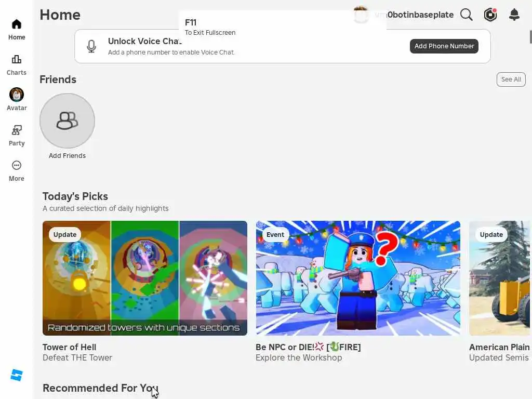Screen dimensions: 532x399
Task: Open the Charts sidebar icon
Action: click(16, 59)
